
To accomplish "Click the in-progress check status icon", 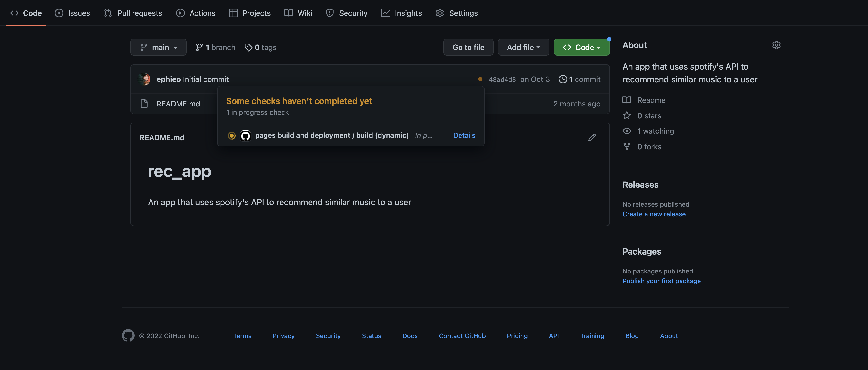I will pyautogui.click(x=231, y=135).
